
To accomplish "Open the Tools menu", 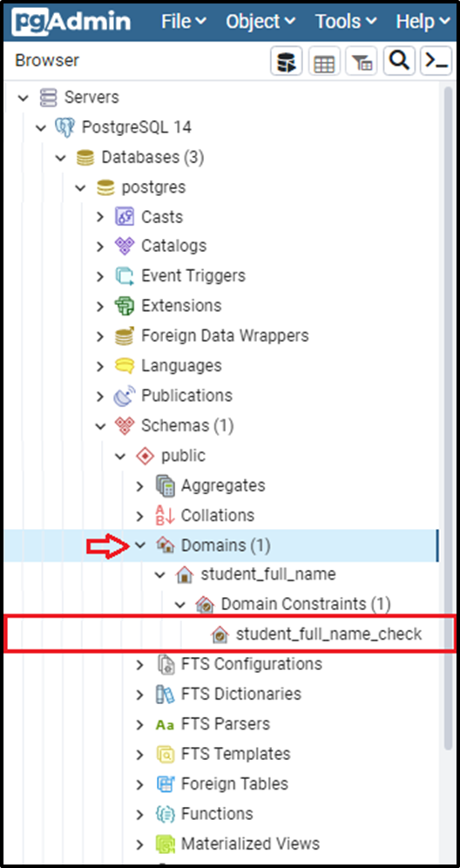I will [x=346, y=22].
